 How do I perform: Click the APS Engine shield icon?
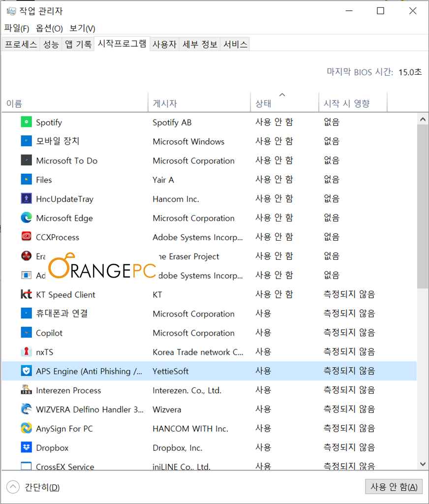27,371
